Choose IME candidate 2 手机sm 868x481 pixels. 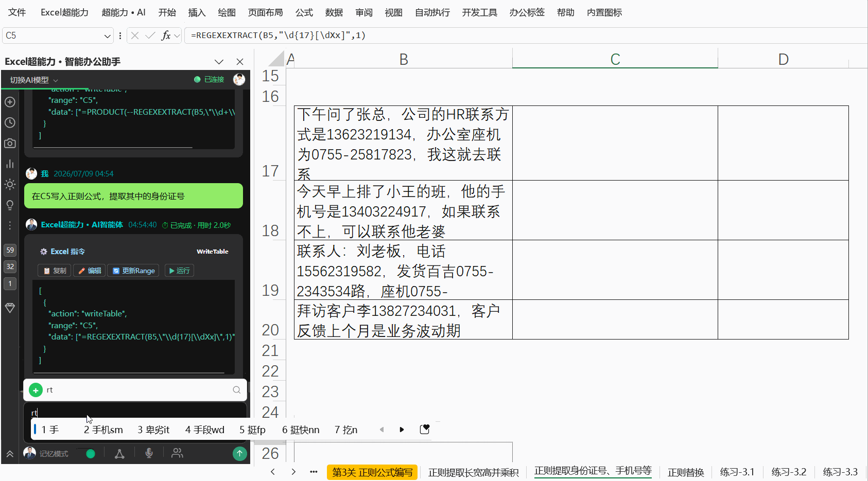point(103,430)
